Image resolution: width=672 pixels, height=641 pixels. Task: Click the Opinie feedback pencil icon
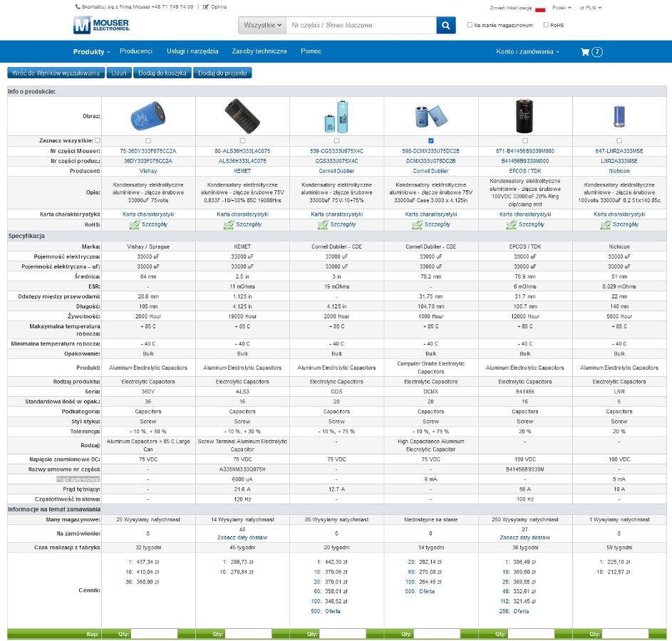click(206, 7)
